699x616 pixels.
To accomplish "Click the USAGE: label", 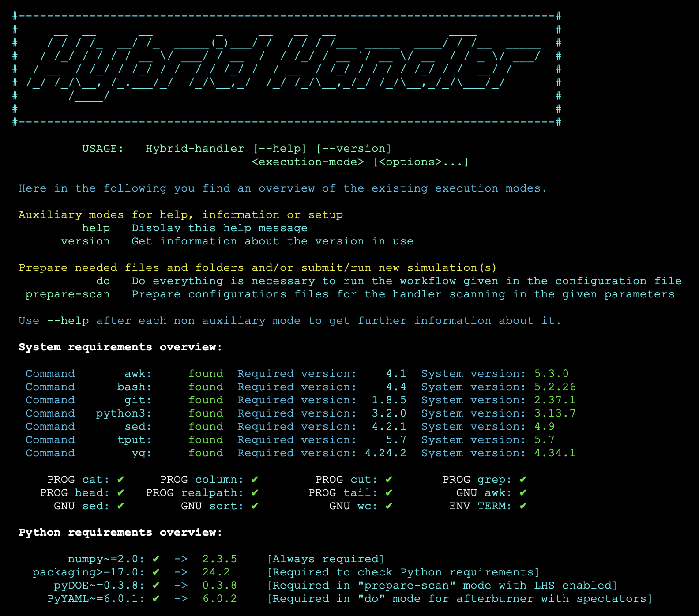I will click(103, 149).
